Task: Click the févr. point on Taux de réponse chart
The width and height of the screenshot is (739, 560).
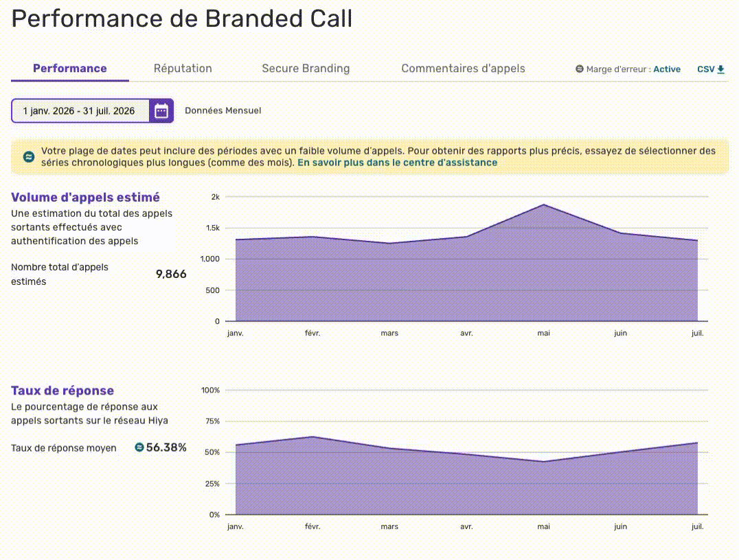Action: click(x=312, y=436)
